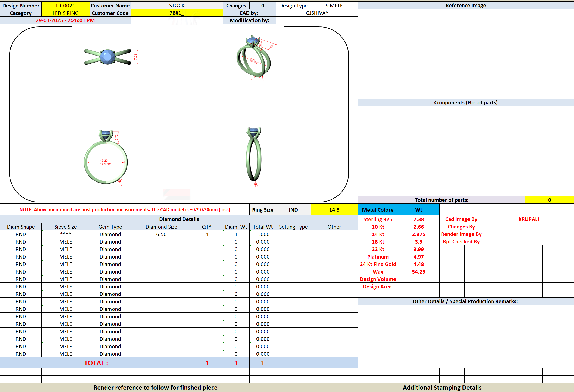Select the Total Wt value 1.000
Viewport: 574px width, 392px height.
(x=263, y=234)
